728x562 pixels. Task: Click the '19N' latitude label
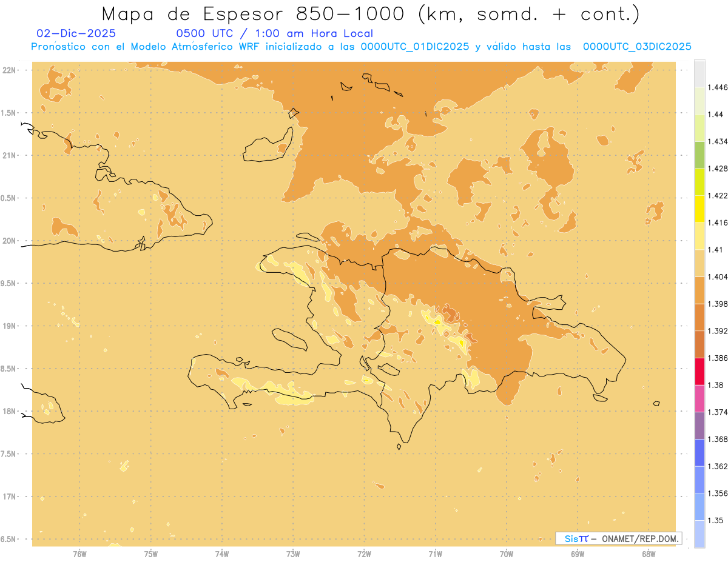pyautogui.click(x=9, y=326)
